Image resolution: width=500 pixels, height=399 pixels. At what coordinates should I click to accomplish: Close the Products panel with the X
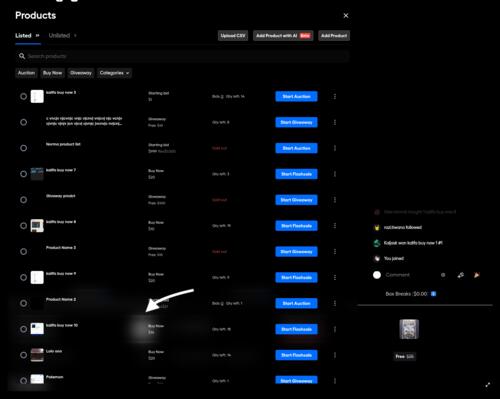(x=346, y=15)
